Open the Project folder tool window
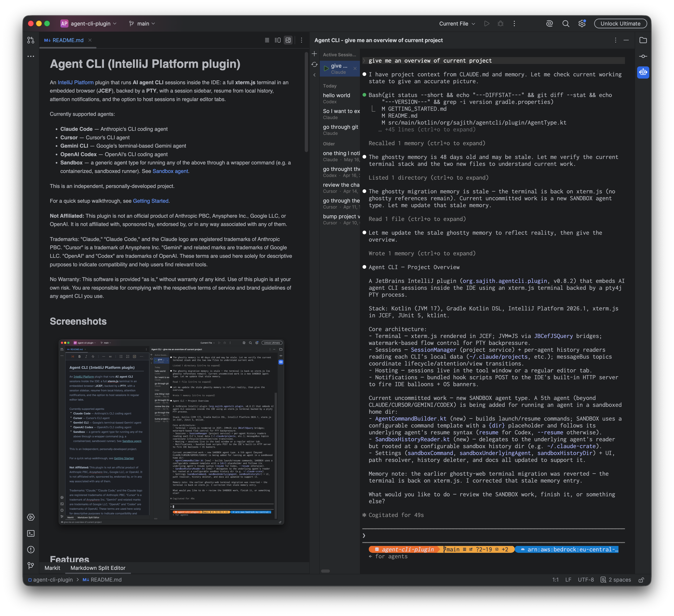674x616 pixels. tap(643, 40)
